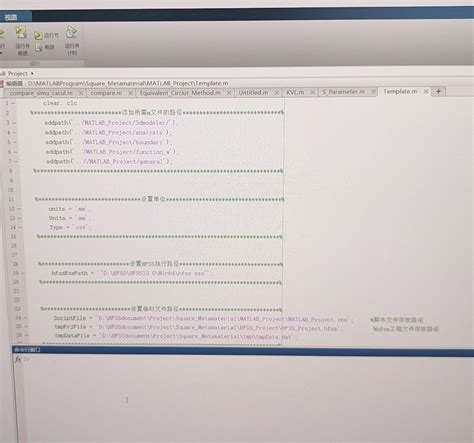Viewport: 474px width, 443px height.
Task: Click the Run and Advance icon
Action: click(21, 32)
